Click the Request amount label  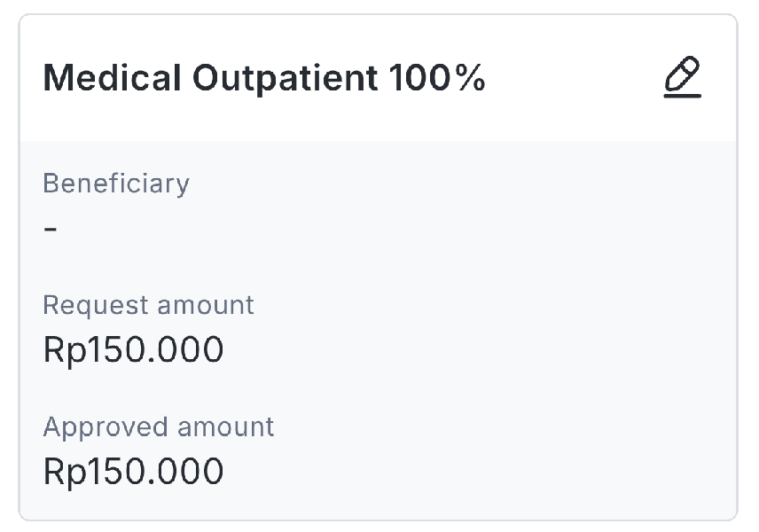coord(148,305)
